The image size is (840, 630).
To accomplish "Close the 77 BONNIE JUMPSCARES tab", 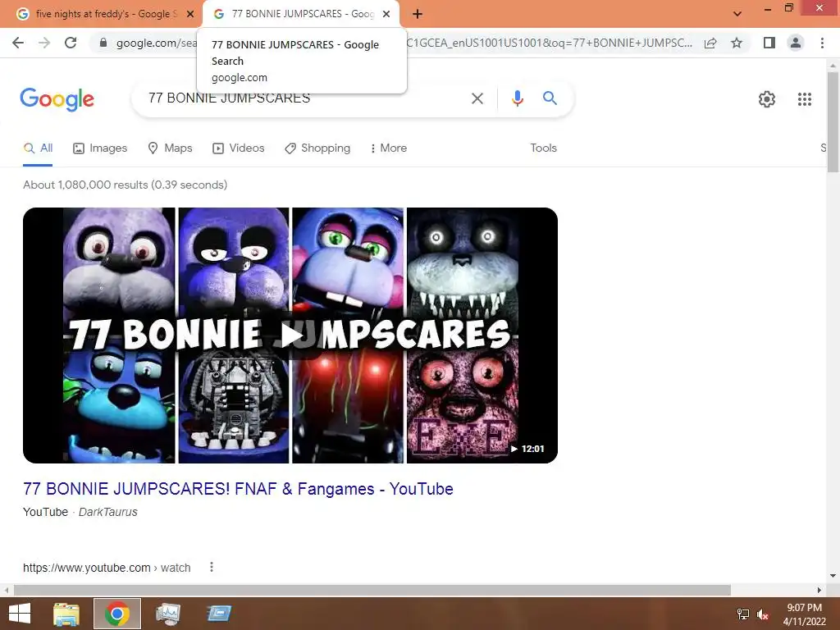I will click(386, 14).
